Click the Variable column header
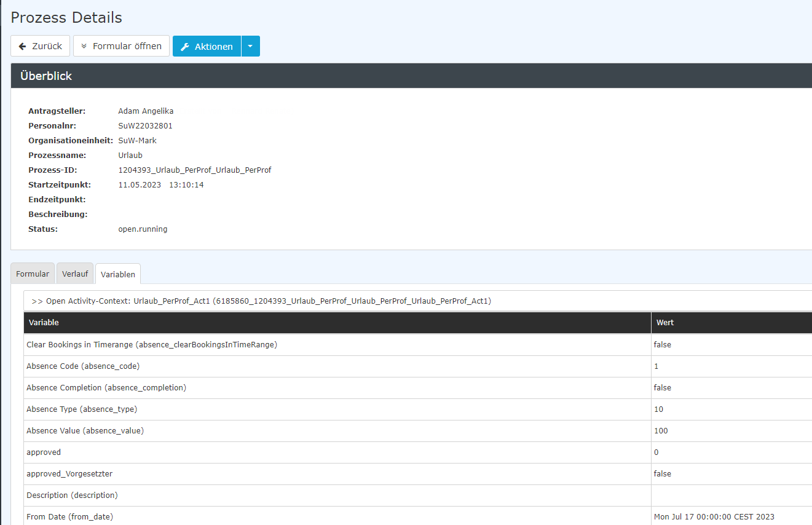The height and width of the screenshot is (525, 812). coord(44,323)
